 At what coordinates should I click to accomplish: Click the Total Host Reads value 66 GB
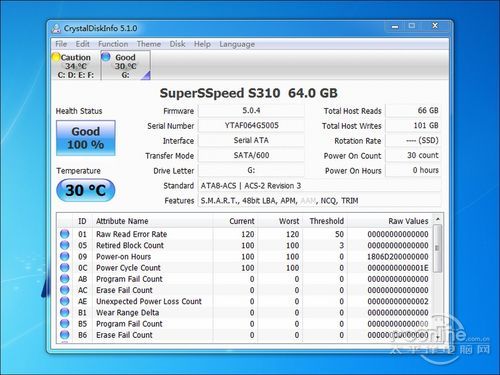[x=413, y=111]
